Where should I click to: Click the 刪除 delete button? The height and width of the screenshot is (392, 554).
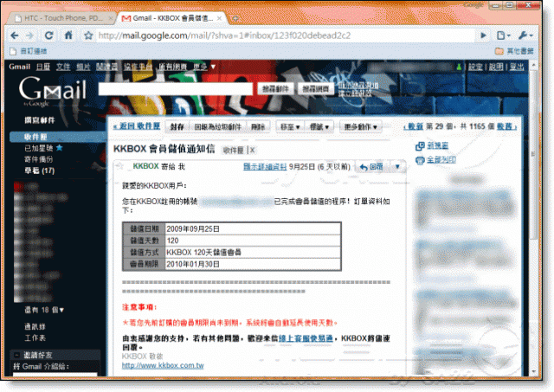tap(258, 127)
